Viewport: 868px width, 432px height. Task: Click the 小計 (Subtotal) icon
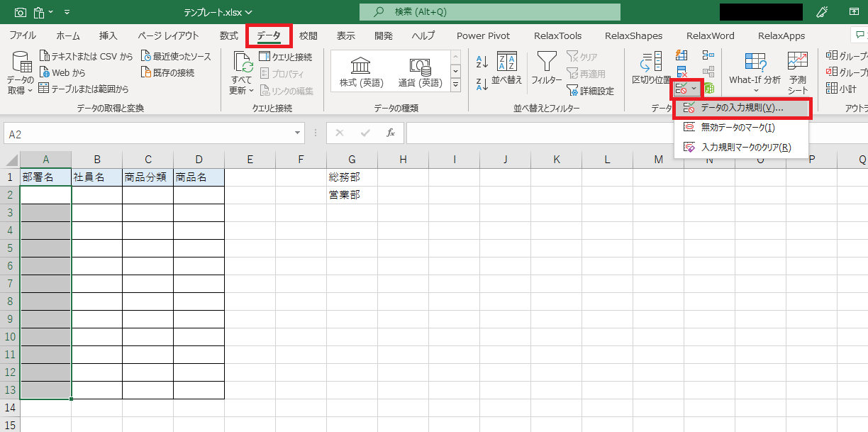(x=841, y=89)
